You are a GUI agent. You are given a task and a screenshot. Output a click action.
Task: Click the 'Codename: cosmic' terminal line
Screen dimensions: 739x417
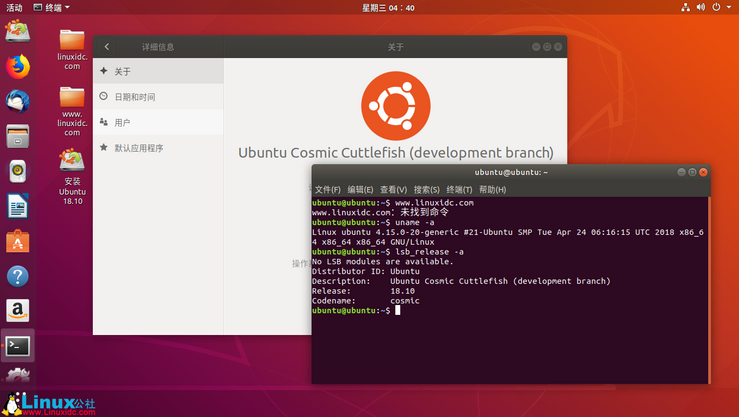[x=366, y=301]
